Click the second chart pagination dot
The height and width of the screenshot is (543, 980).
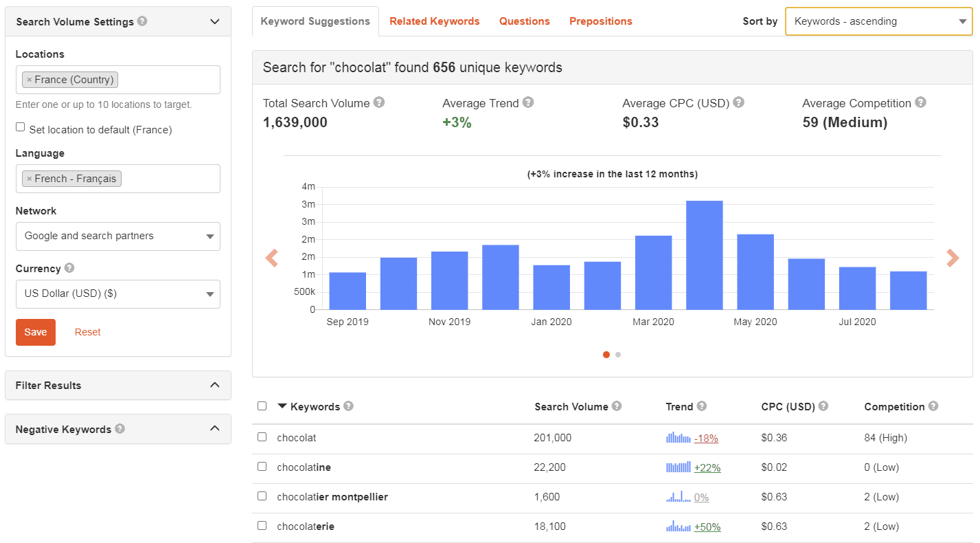(618, 355)
